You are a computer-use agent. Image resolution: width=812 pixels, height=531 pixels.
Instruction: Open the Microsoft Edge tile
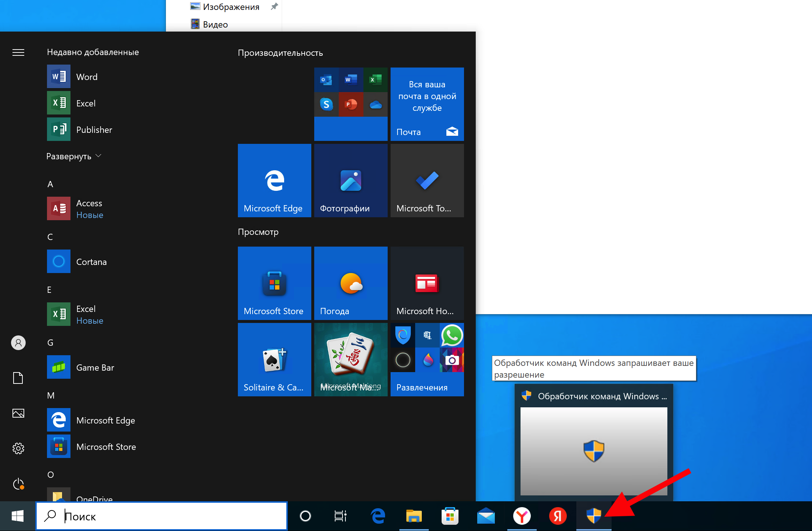pyautogui.click(x=275, y=181)
